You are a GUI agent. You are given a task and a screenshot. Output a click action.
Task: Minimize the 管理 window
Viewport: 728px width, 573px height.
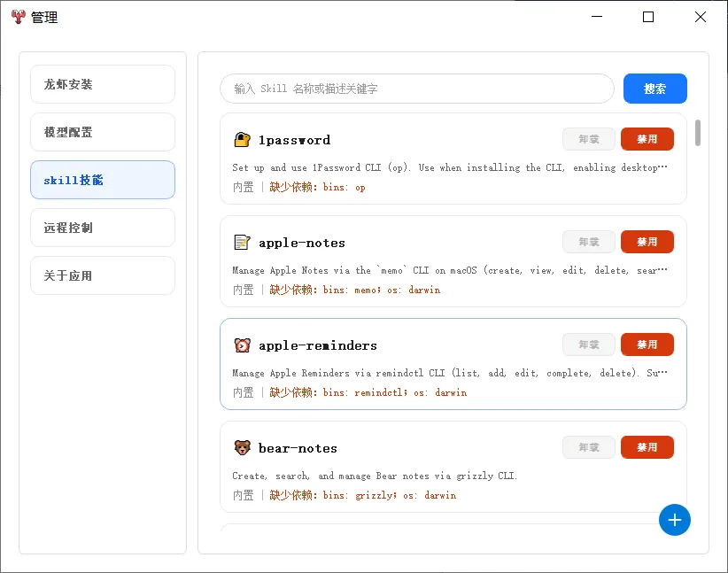coord(597,17)
